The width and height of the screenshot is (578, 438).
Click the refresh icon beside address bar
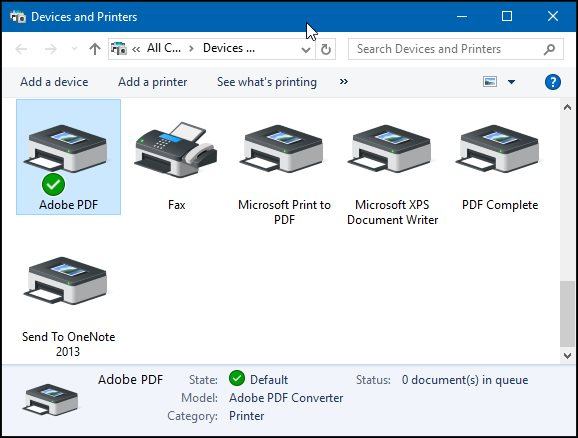click(x=325, y=49)
